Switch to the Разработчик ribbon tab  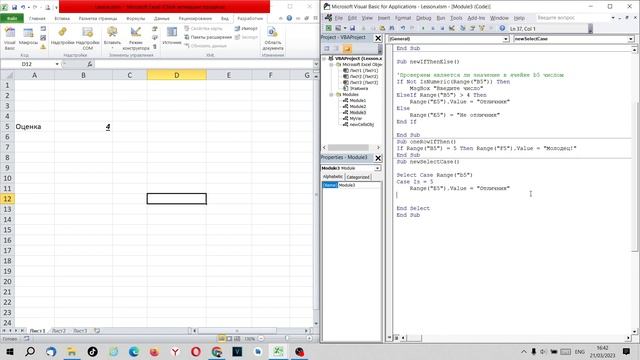[250, 18]
